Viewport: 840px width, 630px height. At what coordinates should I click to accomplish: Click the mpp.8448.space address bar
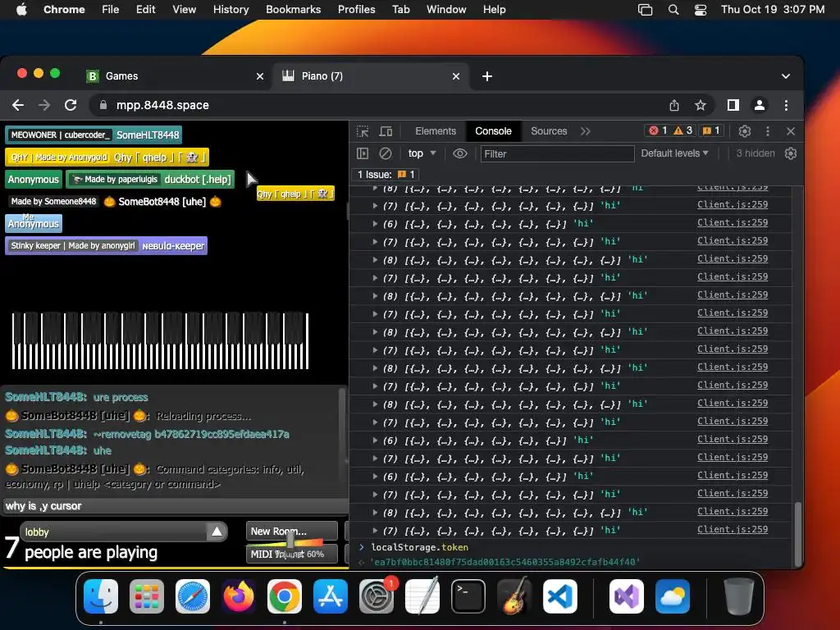point(375,106)
